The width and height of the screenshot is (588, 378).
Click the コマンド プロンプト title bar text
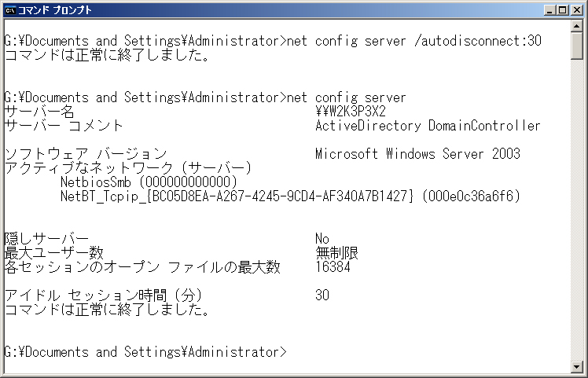[x=55, y=10]
